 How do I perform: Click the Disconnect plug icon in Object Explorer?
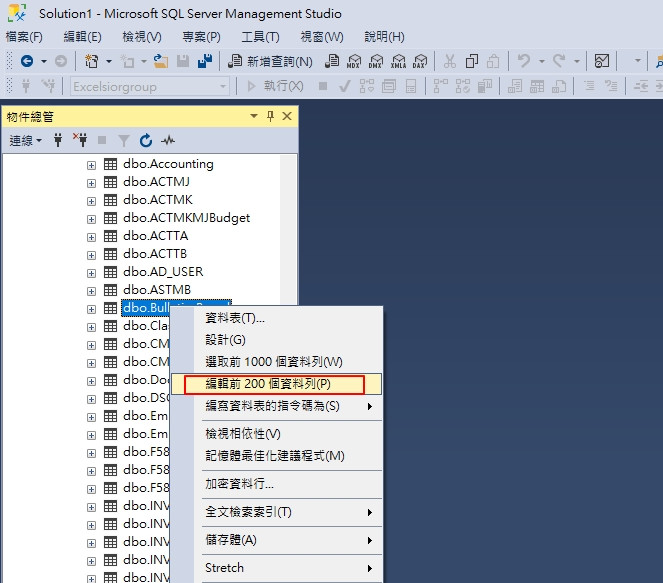click(80, 140)
